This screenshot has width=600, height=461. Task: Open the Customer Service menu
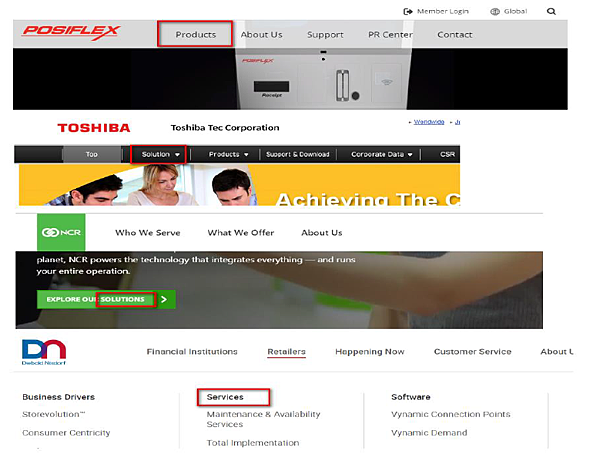coord(473,352)
